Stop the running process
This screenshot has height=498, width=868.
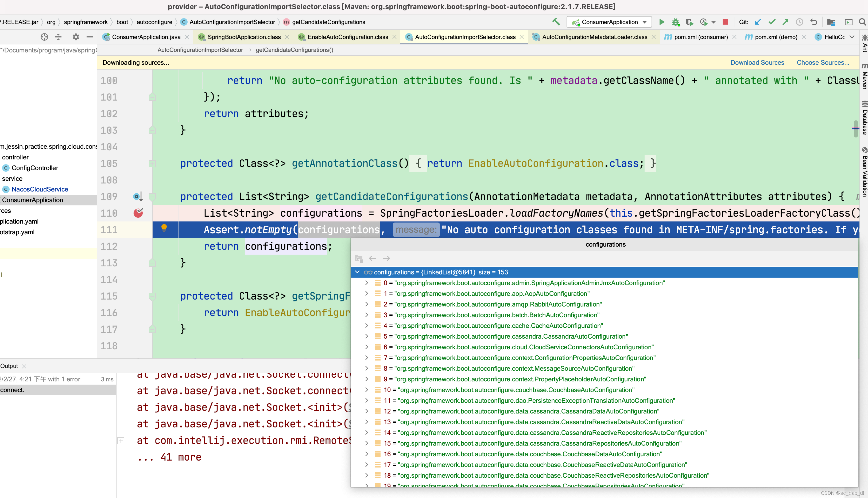click(x=725, y=22)
